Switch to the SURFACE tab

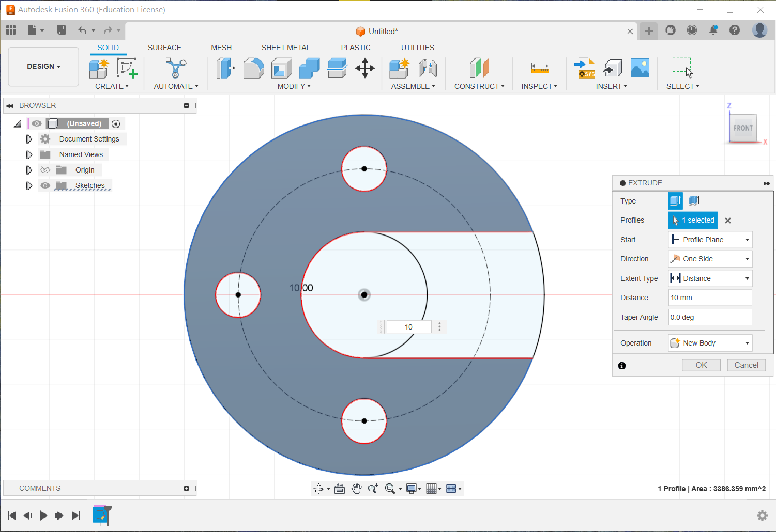(164, 48)
